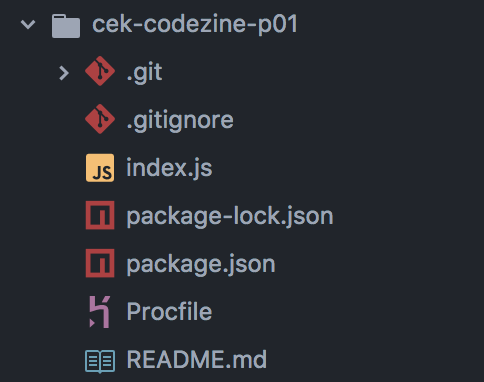Click the cek-codezine-p01 folder icon
The height and width of the screenshot is (382, 484).
[x=66, y=26]
